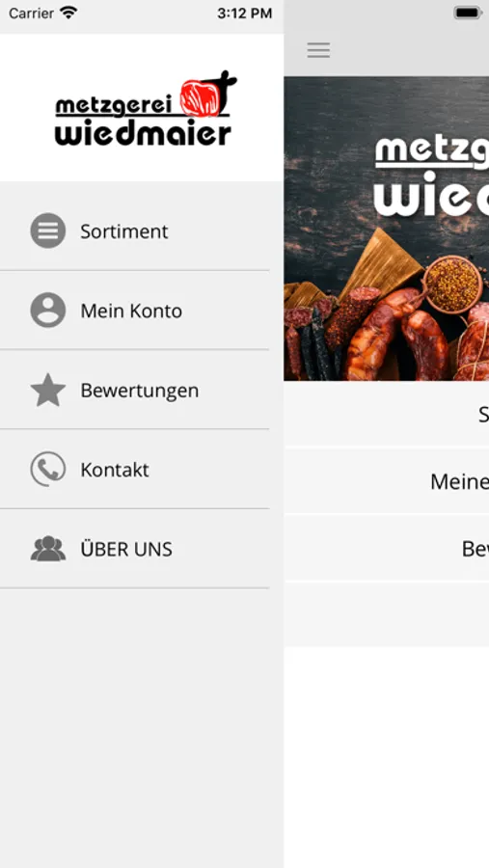Viewport: 489px width, 868px height.
Task: Tap the partially visible 'Meine' button
Action: coord(387,481)
